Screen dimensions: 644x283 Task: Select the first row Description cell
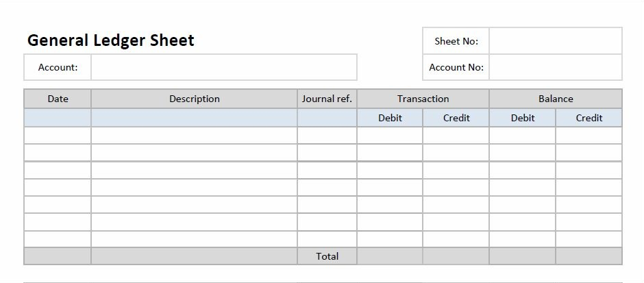(195, 136)
